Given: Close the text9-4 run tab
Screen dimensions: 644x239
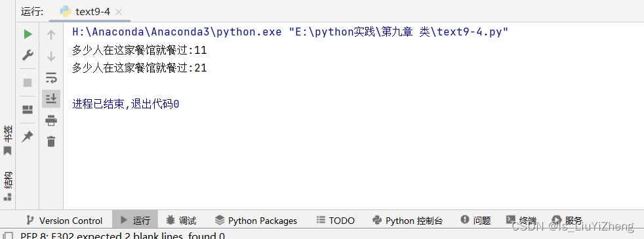Looking at the screenshot, I should click(x=119, y=12).
